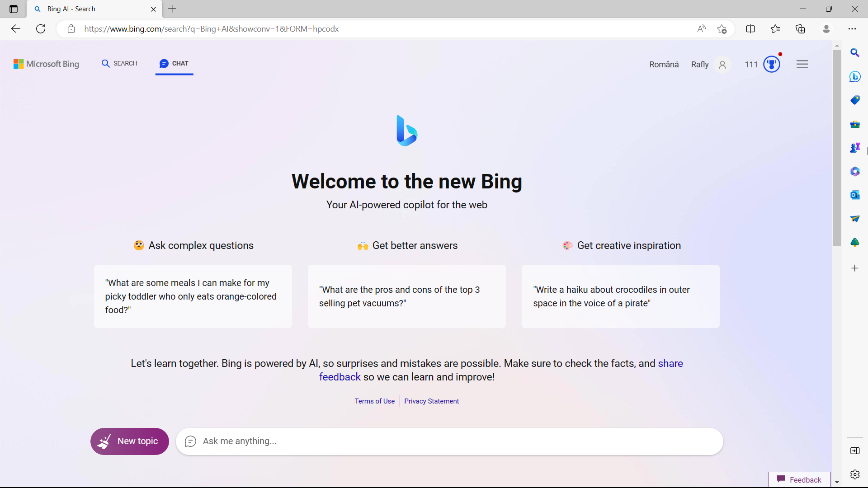View site information lock icon
The image size is (868, 488).
[71, 29]
